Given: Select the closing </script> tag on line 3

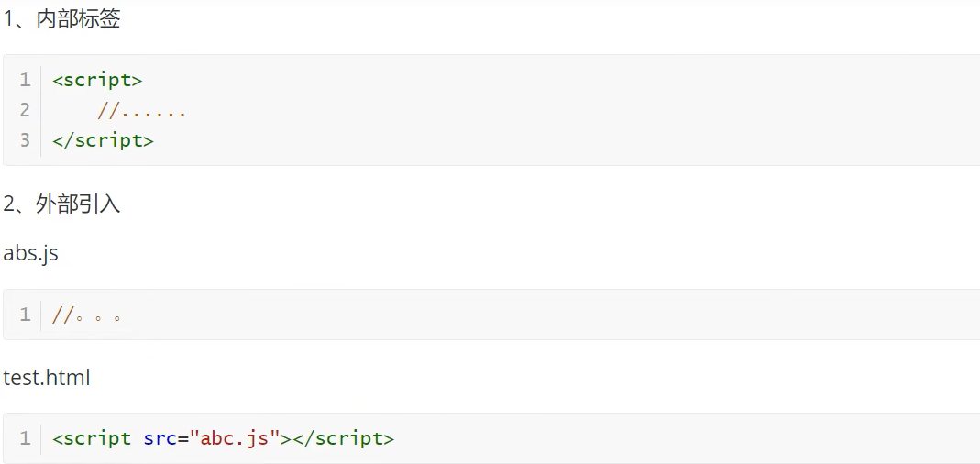Looking at the screenshot, I should [103, 140].
